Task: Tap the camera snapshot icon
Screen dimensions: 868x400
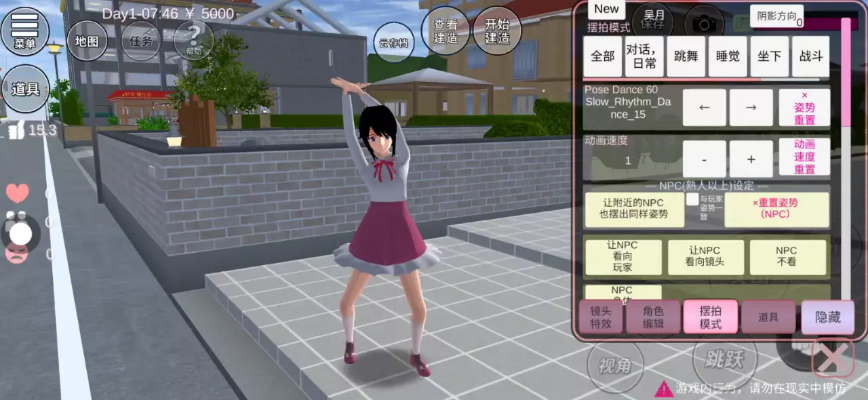Action: [704, 24]
